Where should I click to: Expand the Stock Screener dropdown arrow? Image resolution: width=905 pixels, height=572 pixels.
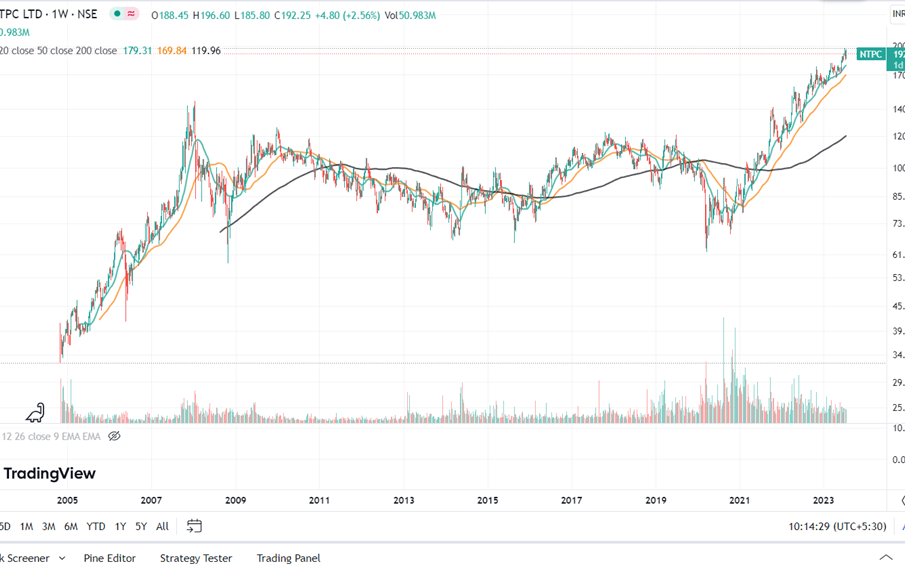pyautogui.click(x=62, y=558)
